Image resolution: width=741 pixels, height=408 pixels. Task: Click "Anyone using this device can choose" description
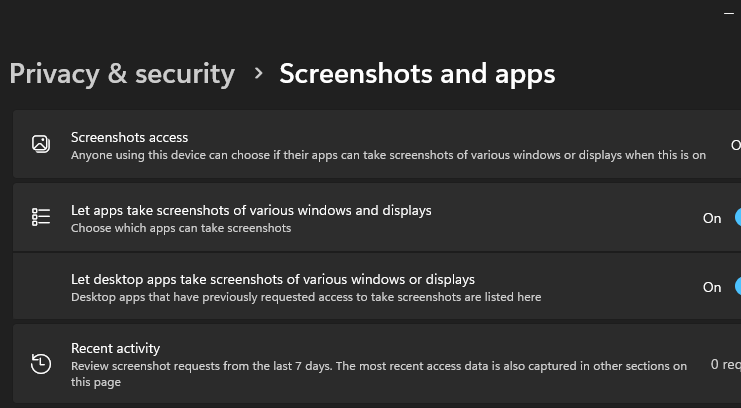388,155
